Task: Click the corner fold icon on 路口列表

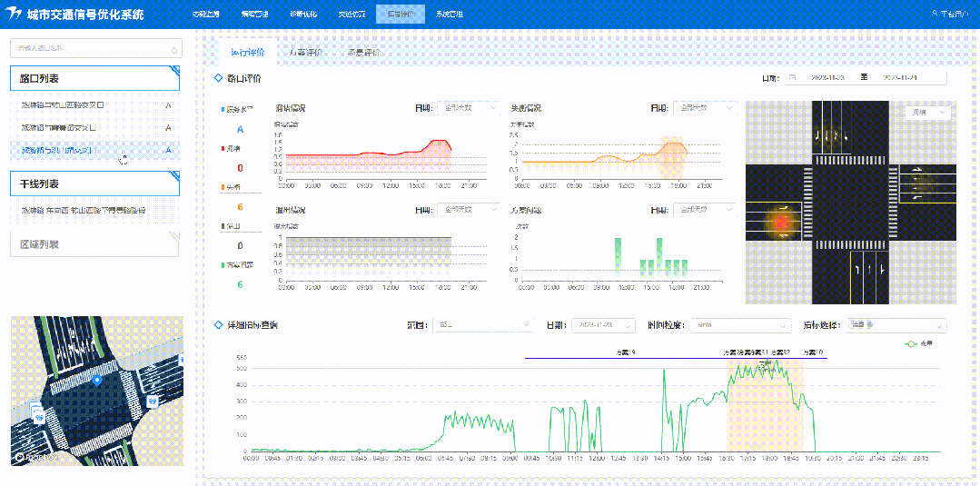Action: click(175, 69)
